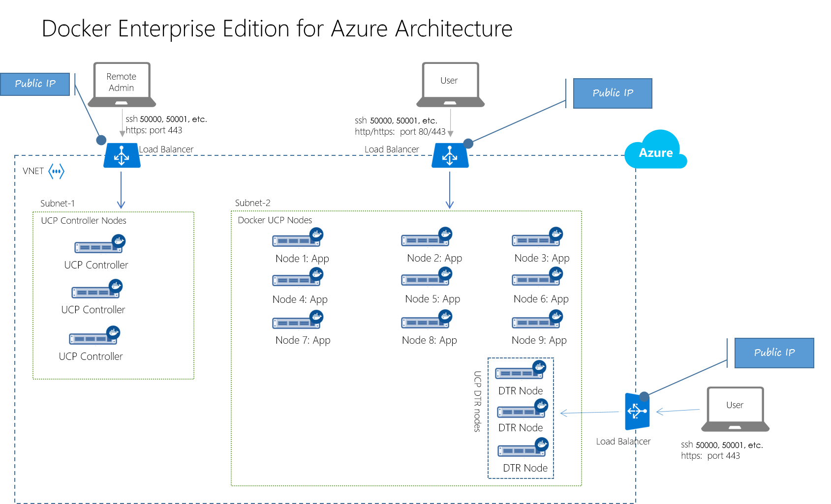Select the bottom DTR Node server icon
Screen dimensions: 831x504
520,450
